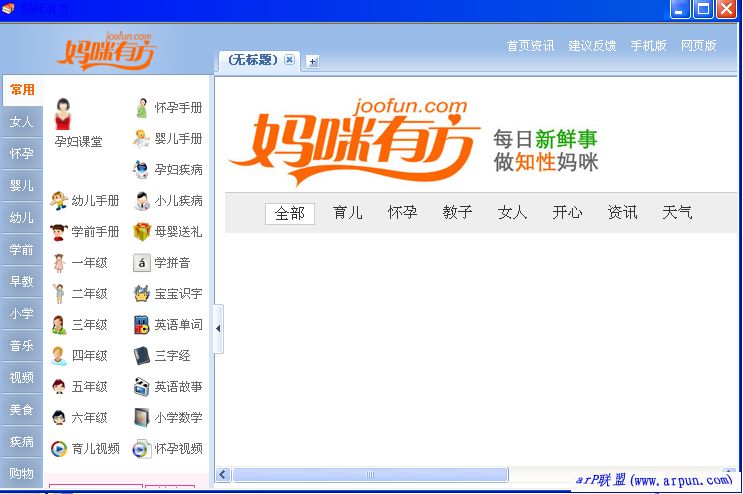Open the 英语故事 film icon

pos(142,386)
